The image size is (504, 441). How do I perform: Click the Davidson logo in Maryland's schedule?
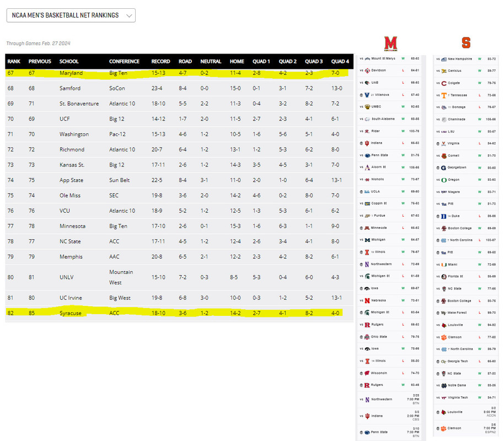pos(367,71)
